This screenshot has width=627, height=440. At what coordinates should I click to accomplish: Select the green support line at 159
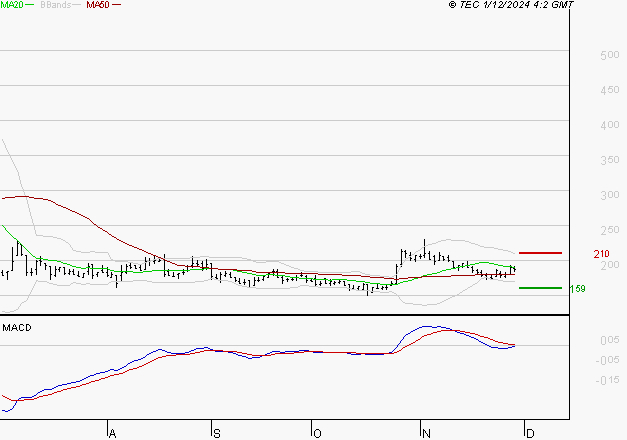click(x=539, y=288)
